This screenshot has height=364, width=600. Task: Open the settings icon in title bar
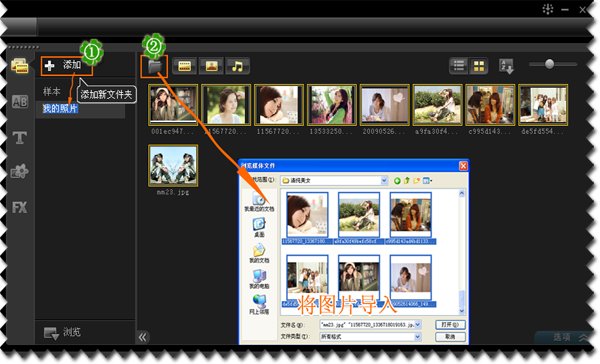[x=548, y=9]
